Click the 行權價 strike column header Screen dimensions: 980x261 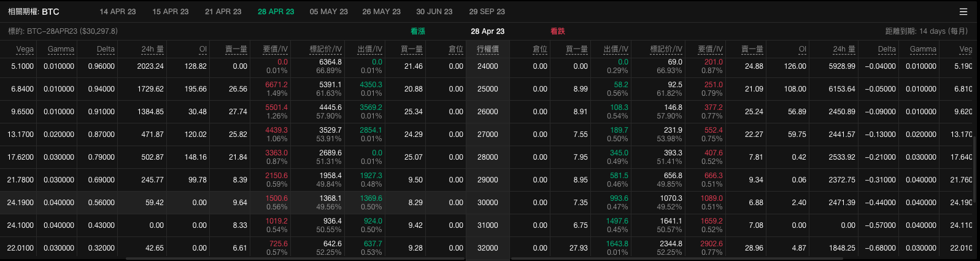tap(488, 49)
